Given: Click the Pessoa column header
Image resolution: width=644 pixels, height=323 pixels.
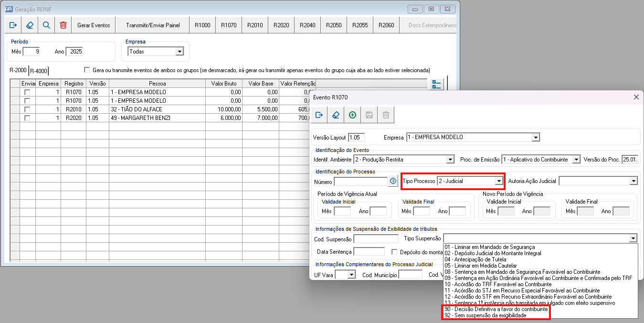Looking at the screenshot, I should tap(157, 84).
